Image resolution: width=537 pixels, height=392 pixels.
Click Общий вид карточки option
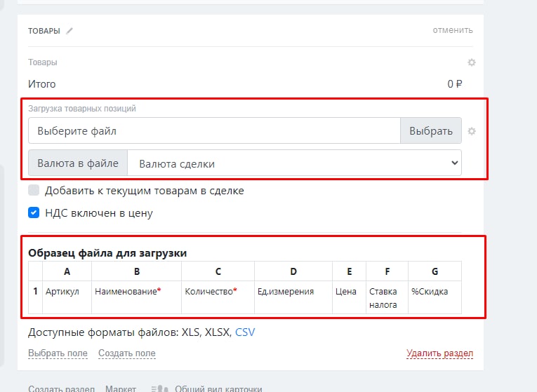(x=218, y=388)
